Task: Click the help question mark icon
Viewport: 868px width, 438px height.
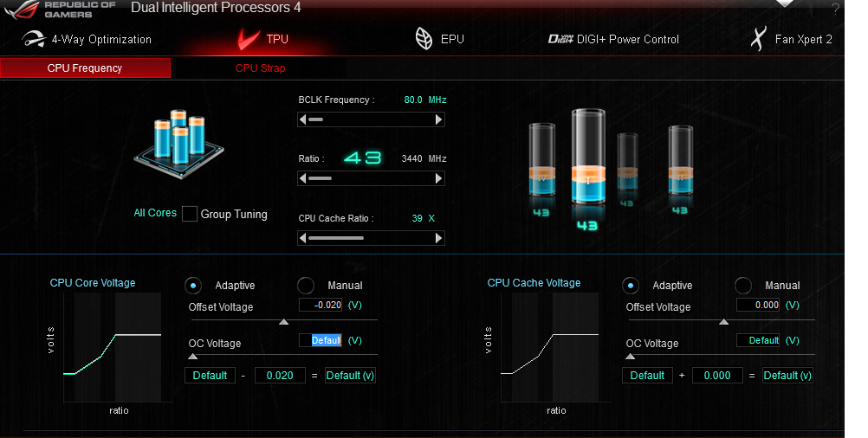Action: point(835,9)
